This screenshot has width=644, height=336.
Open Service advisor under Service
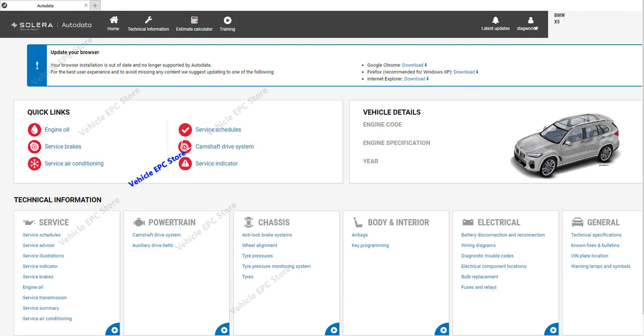[39, 245]
